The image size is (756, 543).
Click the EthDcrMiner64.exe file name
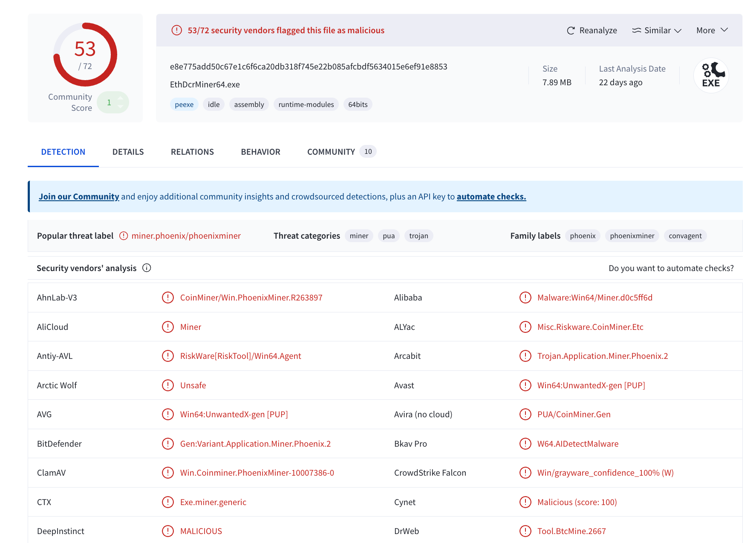pos(205,84)
